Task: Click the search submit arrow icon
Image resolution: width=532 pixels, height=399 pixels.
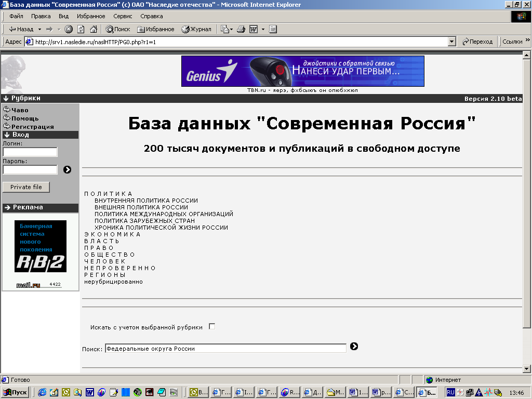Action: pos(354,346)
